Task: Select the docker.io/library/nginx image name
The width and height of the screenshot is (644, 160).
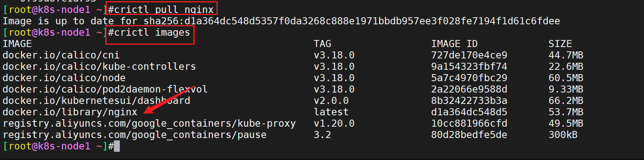Action: (70, 112)
